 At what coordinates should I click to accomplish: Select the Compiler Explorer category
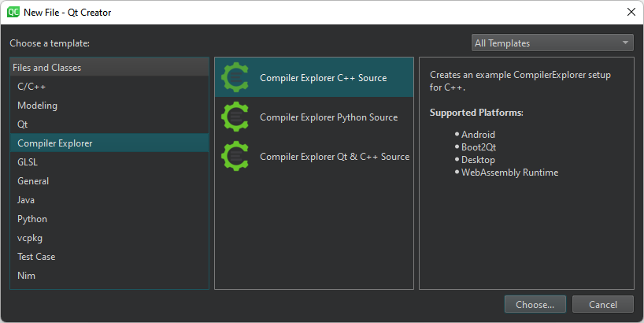point(54,143)
